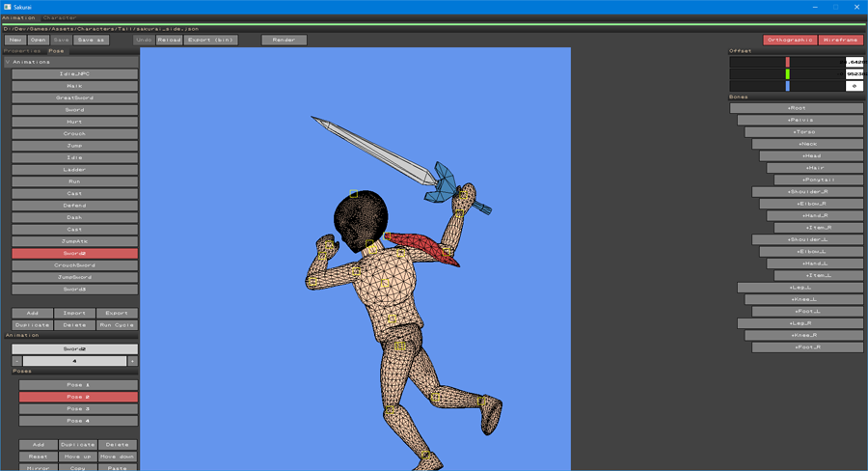Expand the Root bone

(796, 108)
